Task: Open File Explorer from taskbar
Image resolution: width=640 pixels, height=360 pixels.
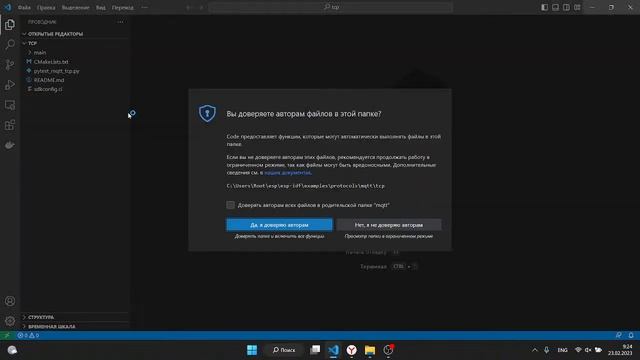Action: 370,350
